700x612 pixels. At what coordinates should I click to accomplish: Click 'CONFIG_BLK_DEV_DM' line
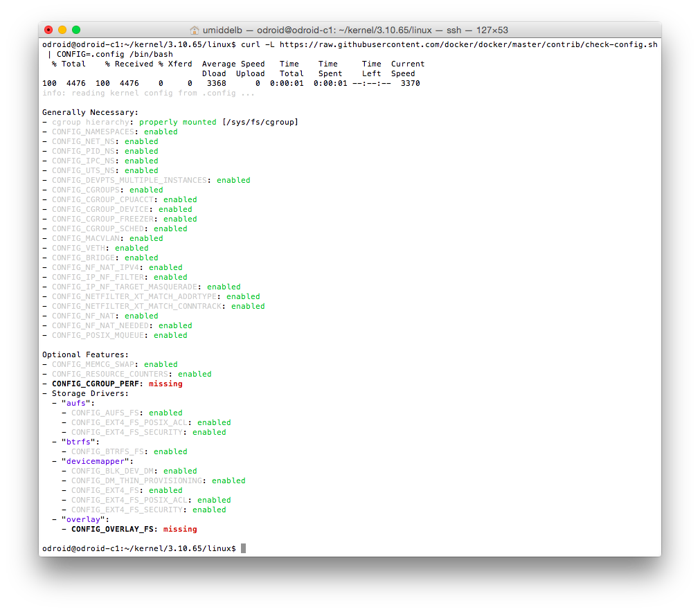point(129,471)
